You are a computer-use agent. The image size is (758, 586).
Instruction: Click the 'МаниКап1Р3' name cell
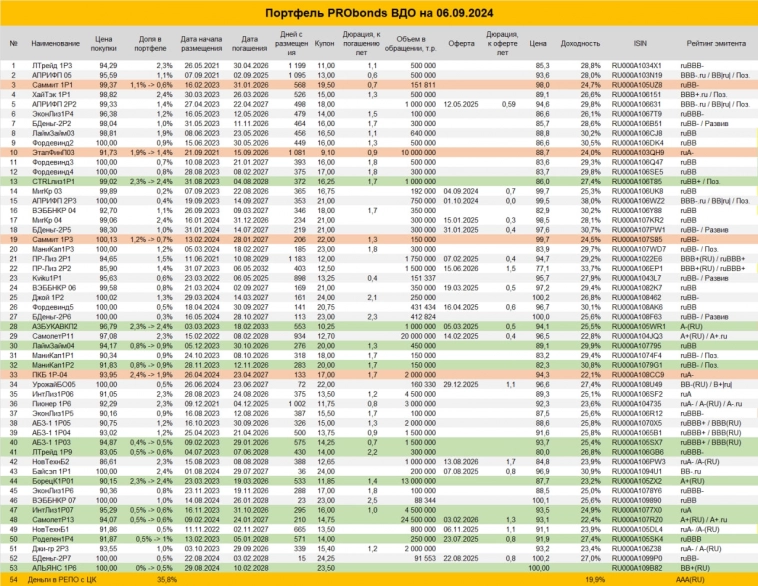[53, 249]
